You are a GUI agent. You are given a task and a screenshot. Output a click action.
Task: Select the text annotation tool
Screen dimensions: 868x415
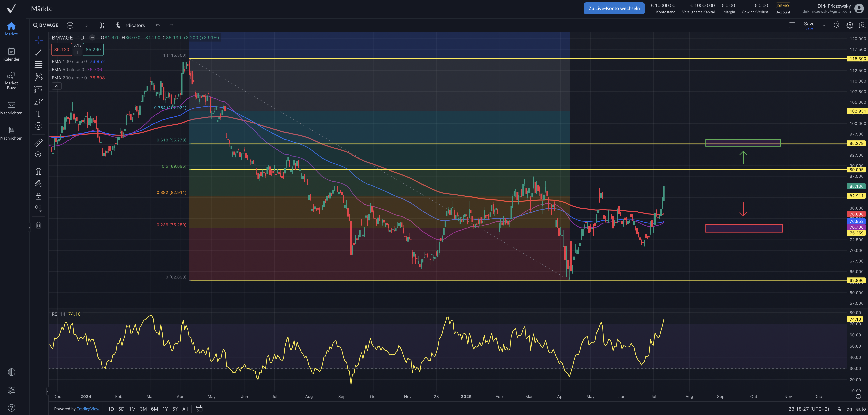[x=38, y=114]
